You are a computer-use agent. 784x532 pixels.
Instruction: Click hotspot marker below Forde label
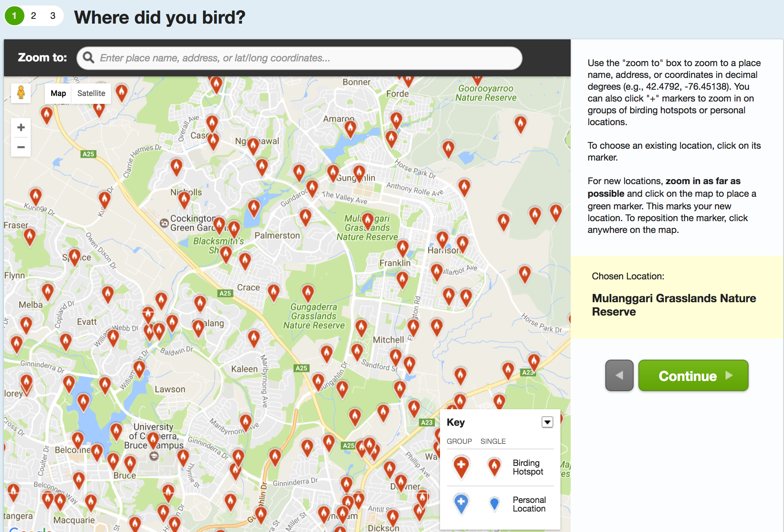click(x=396, y=120)
